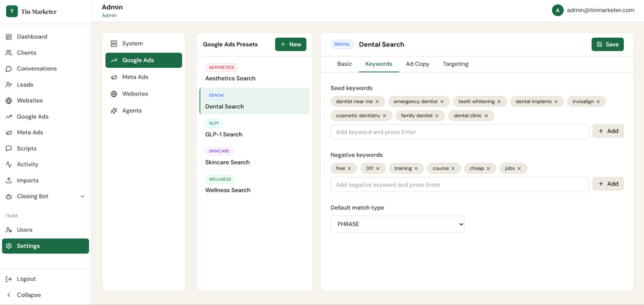Open Google Ads in the main sidebar
The image size is (644, 305).
click(45, 117)
